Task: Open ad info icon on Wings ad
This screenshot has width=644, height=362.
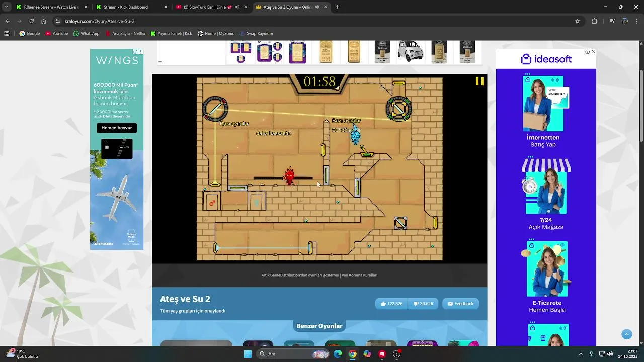Action: [135, 52]
